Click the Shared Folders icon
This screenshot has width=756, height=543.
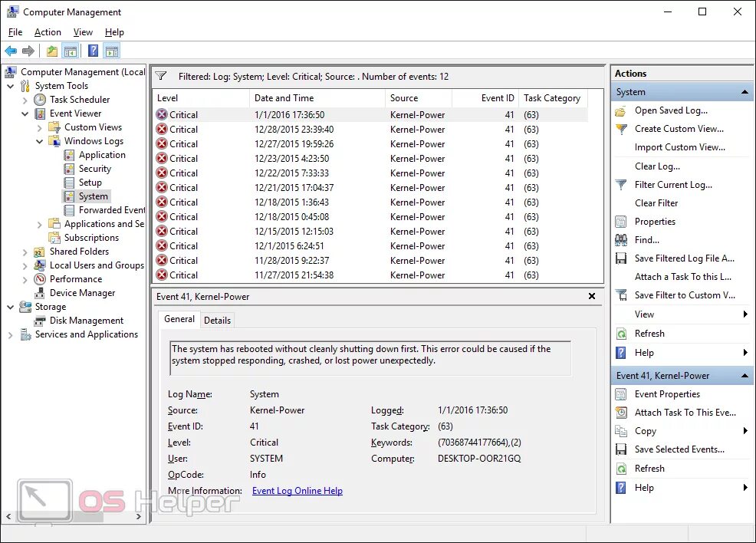click(40, 252)
